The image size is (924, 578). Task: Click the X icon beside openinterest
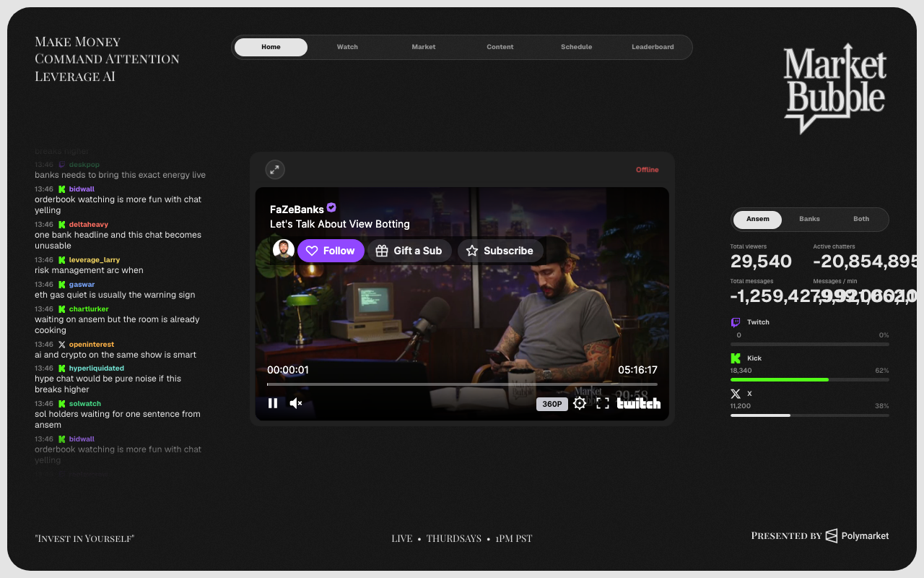(62, 345)
